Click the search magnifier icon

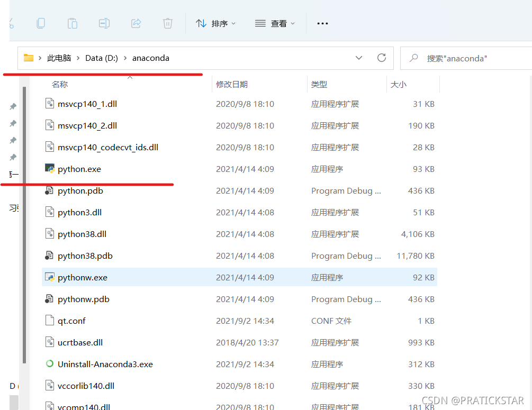413,58
